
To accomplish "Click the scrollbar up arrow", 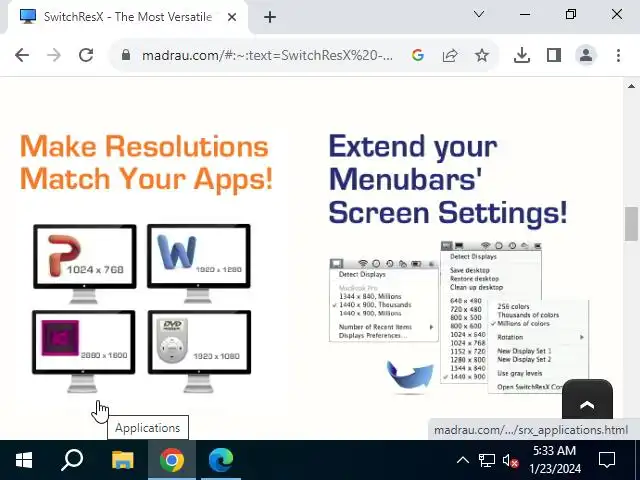I will [x=631, y=86].
